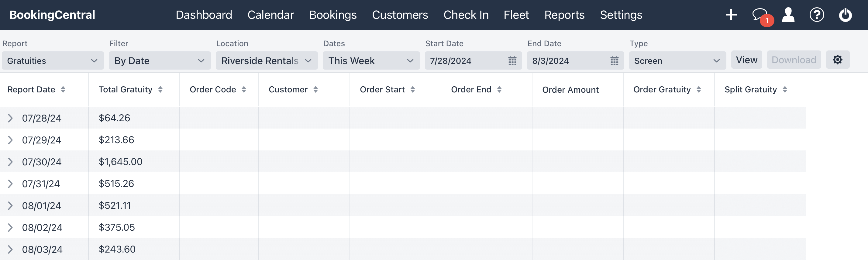This screenshot has height=279, width=868.
Task: Click the Start Date field 7/28/2024
Action: [x=473, y=61]
